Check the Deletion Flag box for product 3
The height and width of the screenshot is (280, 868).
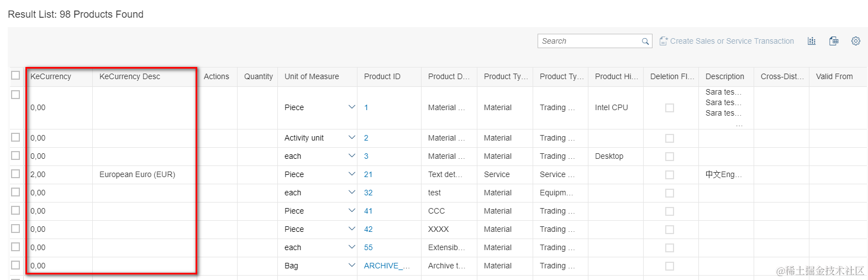[x=670, y=157]
